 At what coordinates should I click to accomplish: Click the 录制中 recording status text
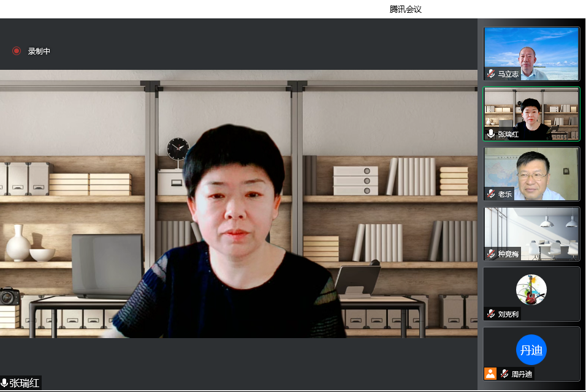[39, 51]
